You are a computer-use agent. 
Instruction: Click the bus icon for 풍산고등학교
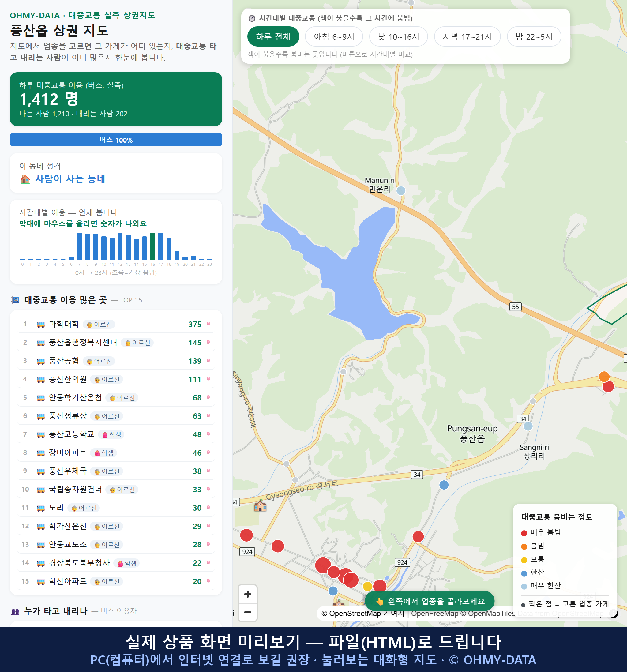point(40,434)
